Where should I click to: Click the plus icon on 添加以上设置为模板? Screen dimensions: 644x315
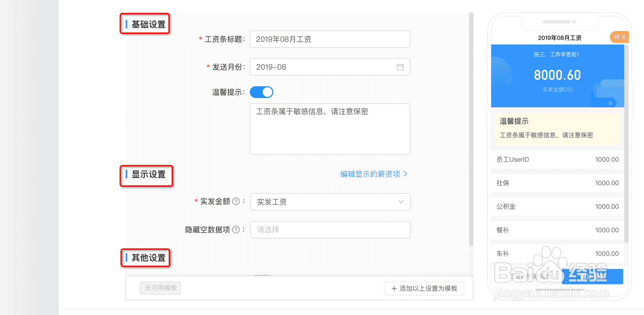(394, 288)
